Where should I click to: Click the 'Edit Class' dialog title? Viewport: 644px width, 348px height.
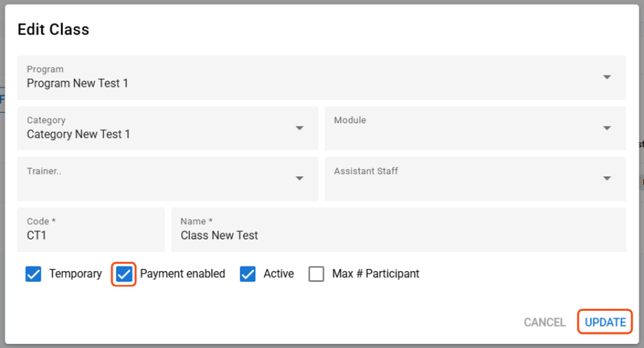[x=53, y=29]
